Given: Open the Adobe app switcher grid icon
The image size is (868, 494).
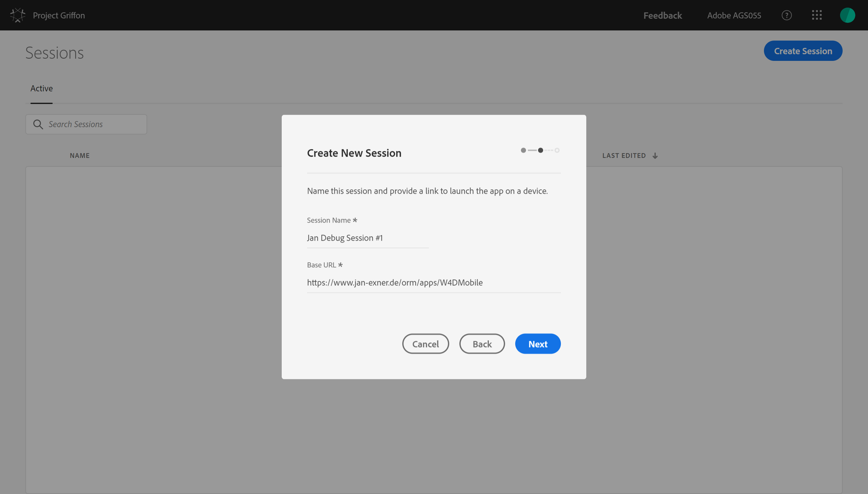Looking at the screenshot, I should pyautogui.click(x=817, y=15).
